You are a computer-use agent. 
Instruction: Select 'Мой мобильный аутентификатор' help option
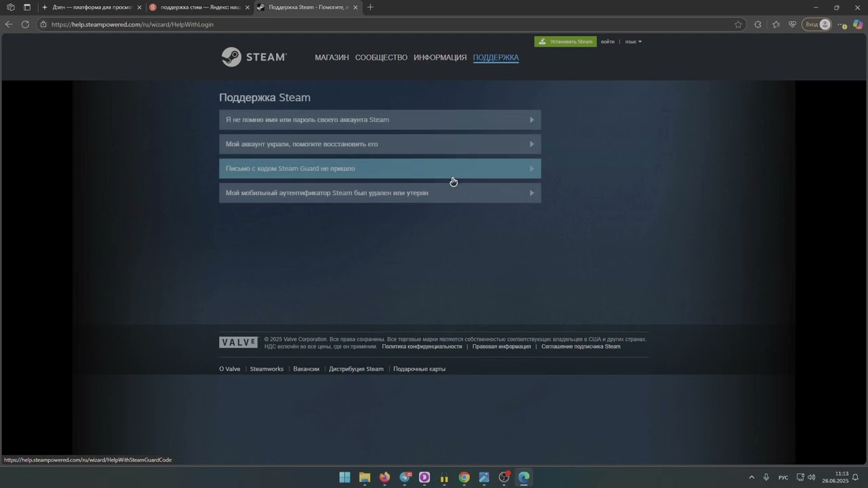380,193
